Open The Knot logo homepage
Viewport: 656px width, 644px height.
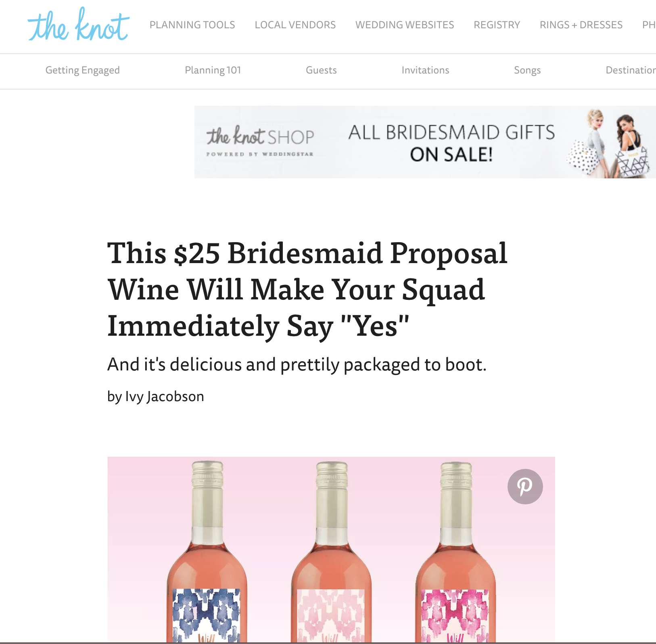click(x=79, y=25)
